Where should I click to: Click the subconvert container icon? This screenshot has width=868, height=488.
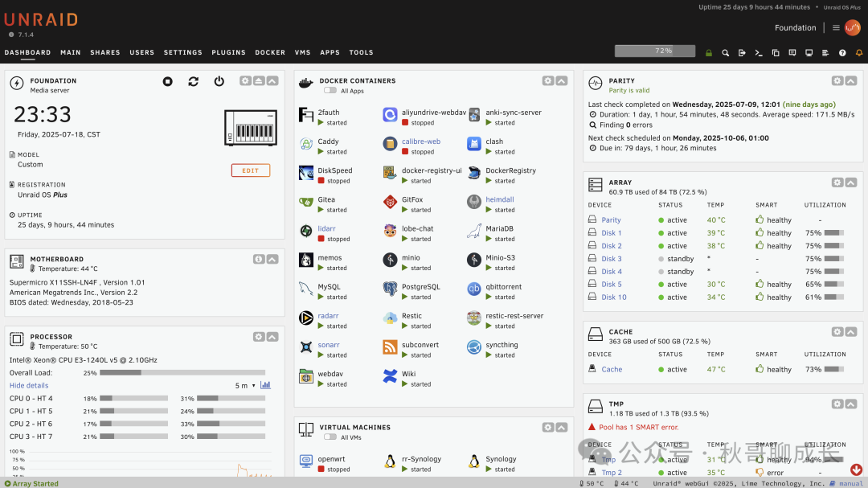click(391, 347)
